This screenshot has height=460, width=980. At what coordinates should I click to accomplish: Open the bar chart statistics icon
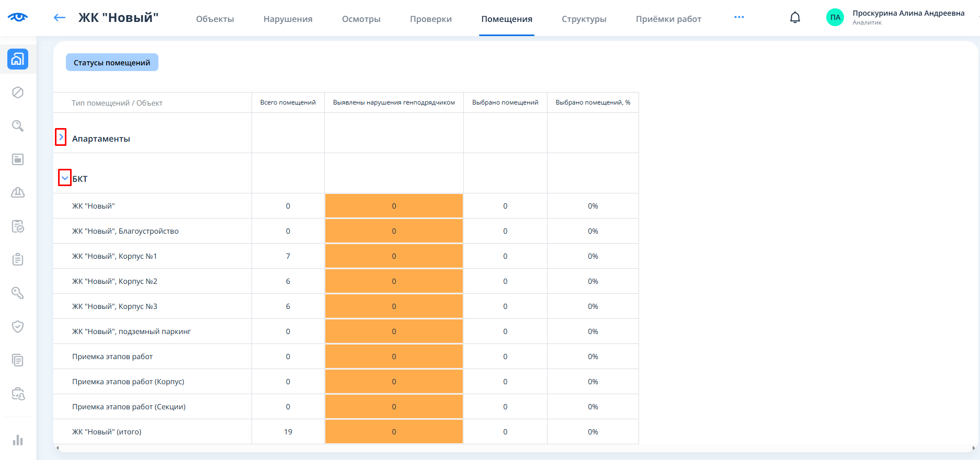[18, 440]
